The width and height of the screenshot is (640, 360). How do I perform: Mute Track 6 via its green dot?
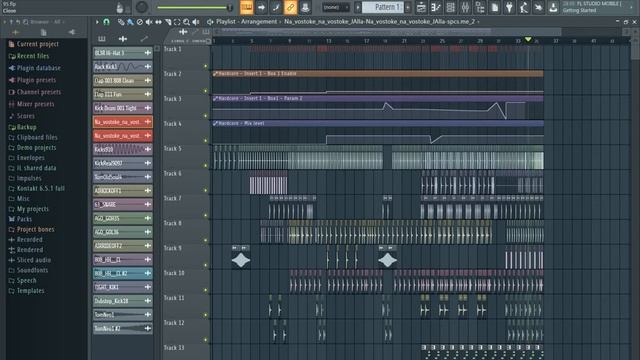pyautogui.click(x=206, y=191)
